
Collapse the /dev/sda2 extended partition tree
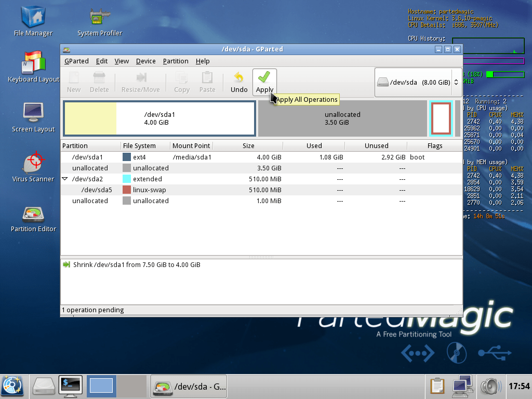pos(65,179)
